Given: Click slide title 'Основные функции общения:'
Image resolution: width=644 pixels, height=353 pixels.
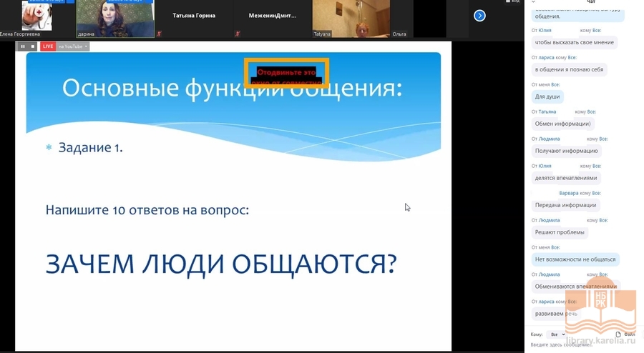Looking at the screenshot, I should point(232,88).
